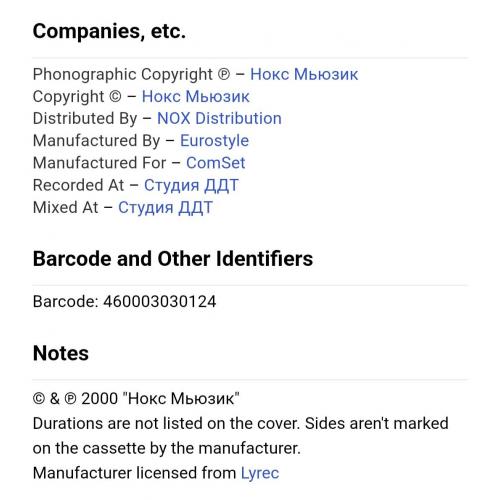
Task: Click the Distributed By label text
Action: click(85, 118)
